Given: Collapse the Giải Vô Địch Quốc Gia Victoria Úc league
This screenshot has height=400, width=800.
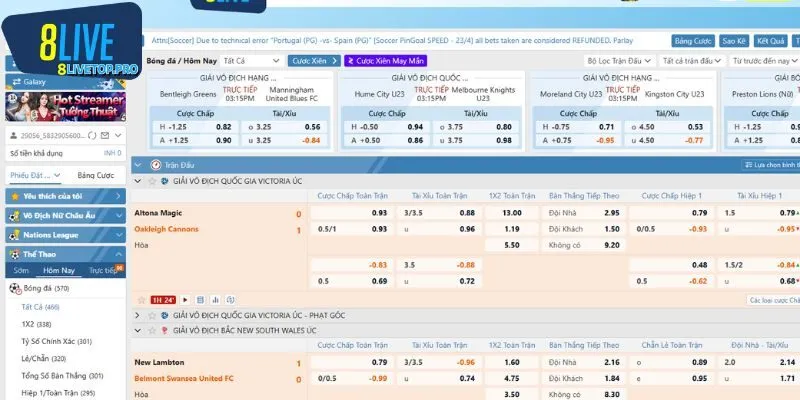Looking at the screenshot, I should pyautogui.click(x=137, y=181).
